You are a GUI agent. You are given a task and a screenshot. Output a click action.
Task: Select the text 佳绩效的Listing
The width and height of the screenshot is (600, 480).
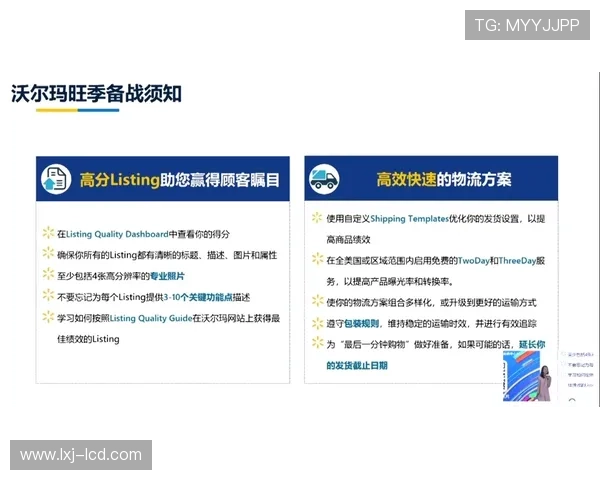pos(88,339)
